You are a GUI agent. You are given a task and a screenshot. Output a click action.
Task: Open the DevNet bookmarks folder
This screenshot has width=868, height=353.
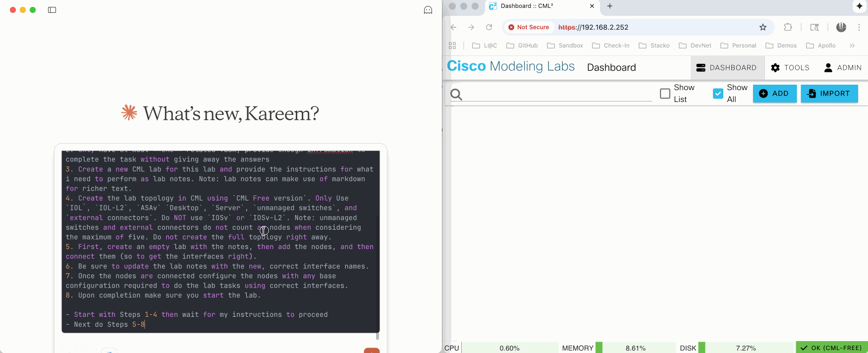(x=695, y=46)
